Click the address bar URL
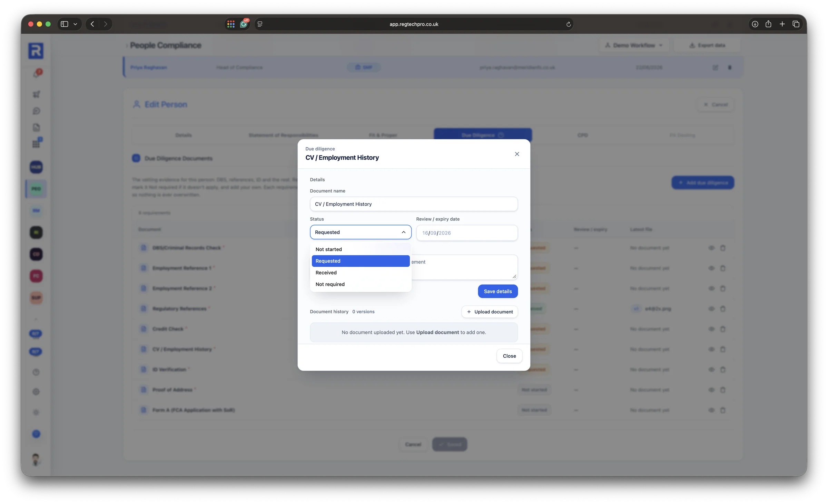Screen dimensions: 828x504 pos(414,24)
